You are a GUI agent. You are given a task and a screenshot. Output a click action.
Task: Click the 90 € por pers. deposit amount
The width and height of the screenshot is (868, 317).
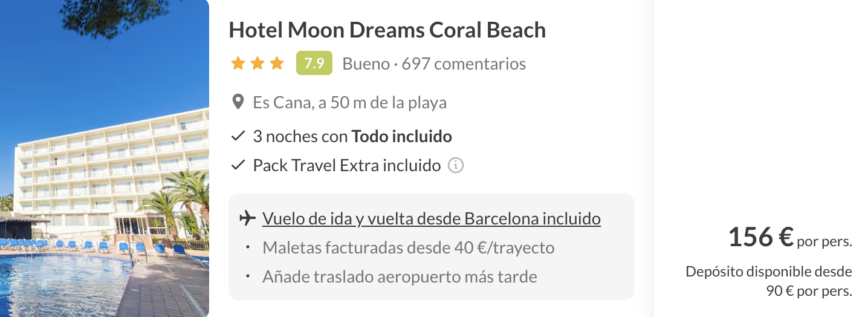pyautogui.click(x=809, y=291)
